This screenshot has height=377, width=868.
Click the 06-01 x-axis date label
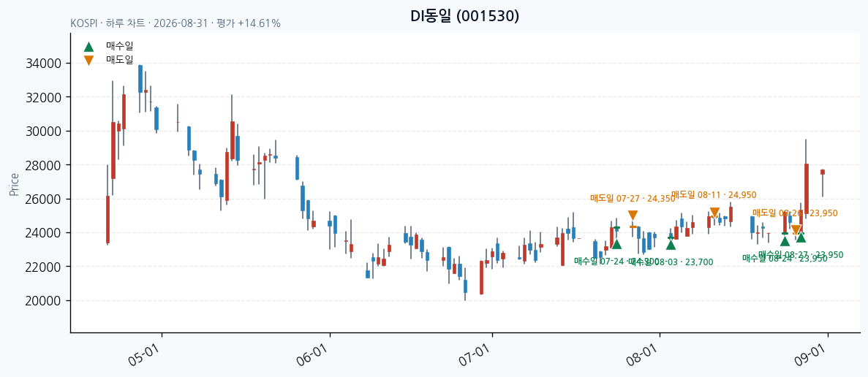(313, 355)
